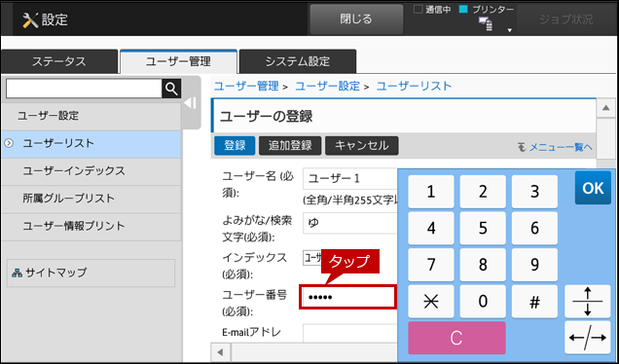The image size is (619, 364).
Task: Tap the vertical move arrows key
Action: tap(588, 302)
